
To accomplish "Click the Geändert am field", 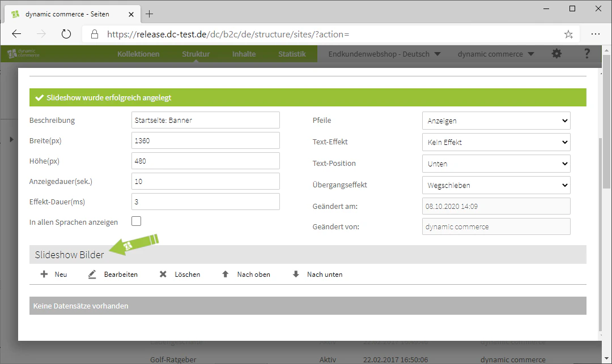I will (x=496, y=206).
